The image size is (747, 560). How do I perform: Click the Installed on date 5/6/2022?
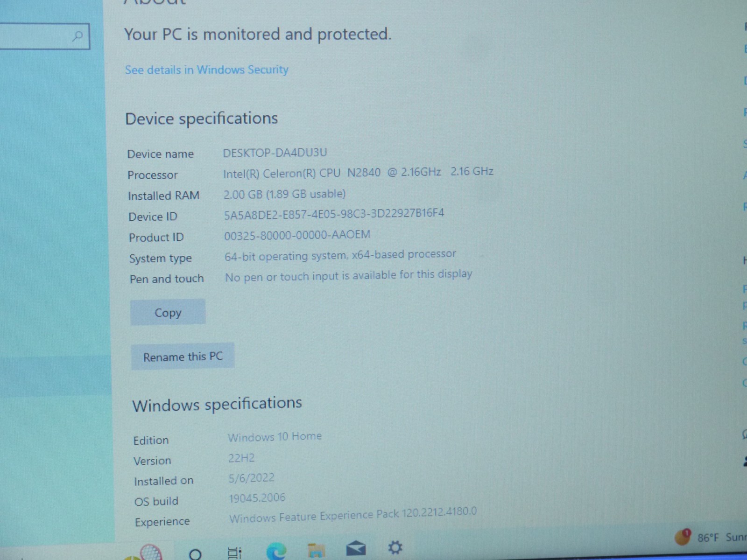coord(251,478)
